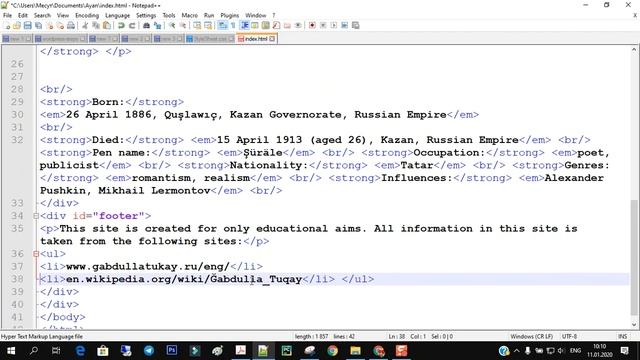Image resolution: width=640 pixels, height=360 pixels.
Task: Toggle synchronize vertical scrolling icon
Action: pos(197,25)
